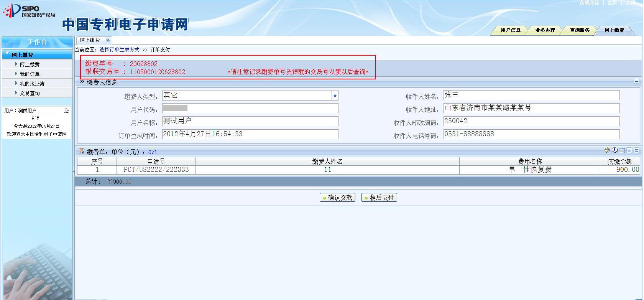Follow the 选择订单生成方式 breadcrumb link
This screenshot has width=644, height=300.
click(119, 50)
